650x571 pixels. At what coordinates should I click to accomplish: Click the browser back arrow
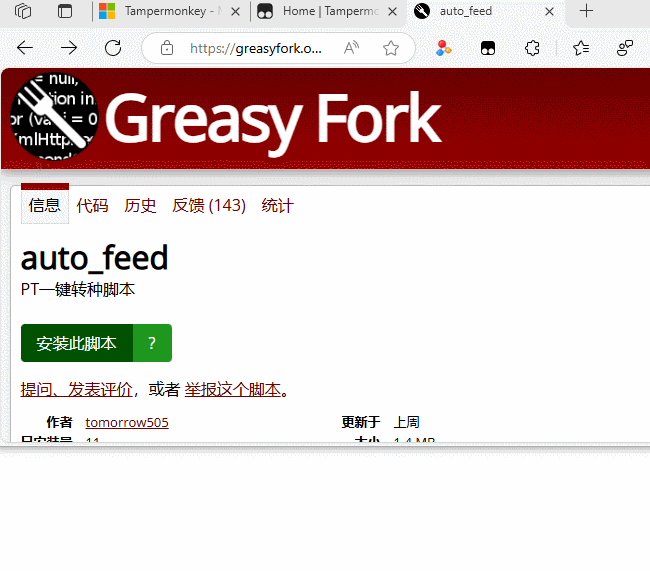pyautogui.click(x=25, y=48)
